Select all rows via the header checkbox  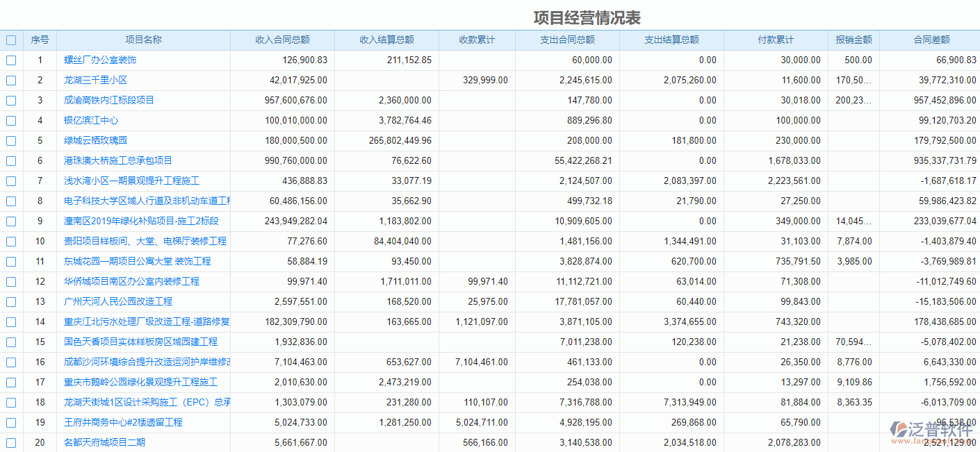click(x=11, y=40)
